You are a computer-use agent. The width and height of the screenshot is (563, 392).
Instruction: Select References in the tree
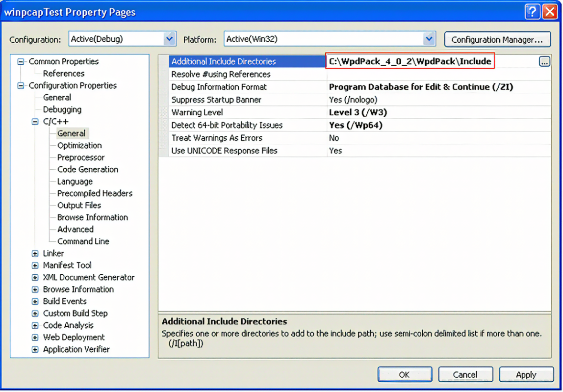[x=64, y=73]
